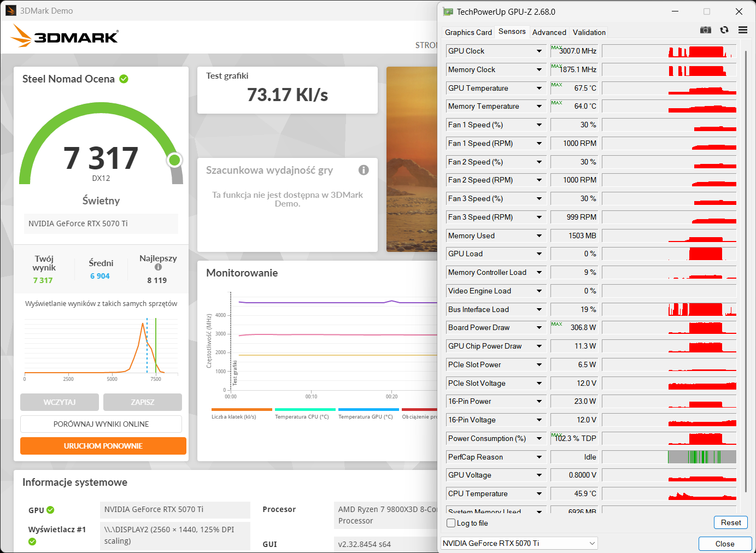The width and height of the screenshot is (756, 553).
Task: Open the GPU-Z hamburger menu
Action: [742, 30]
